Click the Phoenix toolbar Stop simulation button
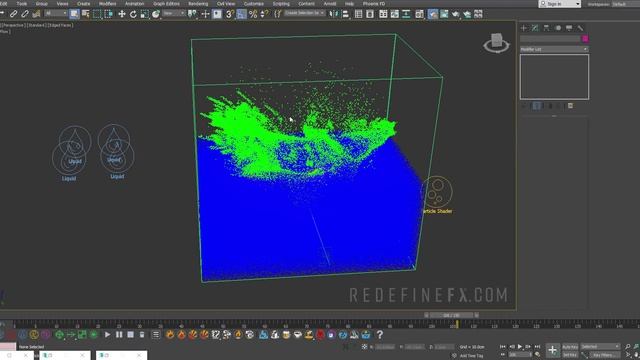Image resolution: width=640 pixels, height=360 pixels. pos(131,335)
